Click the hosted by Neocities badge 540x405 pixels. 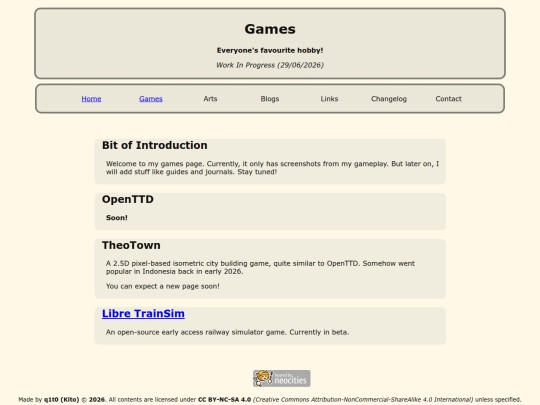(282, 378)
